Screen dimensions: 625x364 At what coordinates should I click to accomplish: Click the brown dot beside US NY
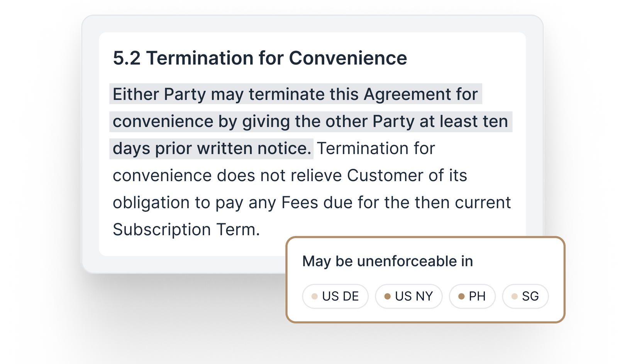388,297
